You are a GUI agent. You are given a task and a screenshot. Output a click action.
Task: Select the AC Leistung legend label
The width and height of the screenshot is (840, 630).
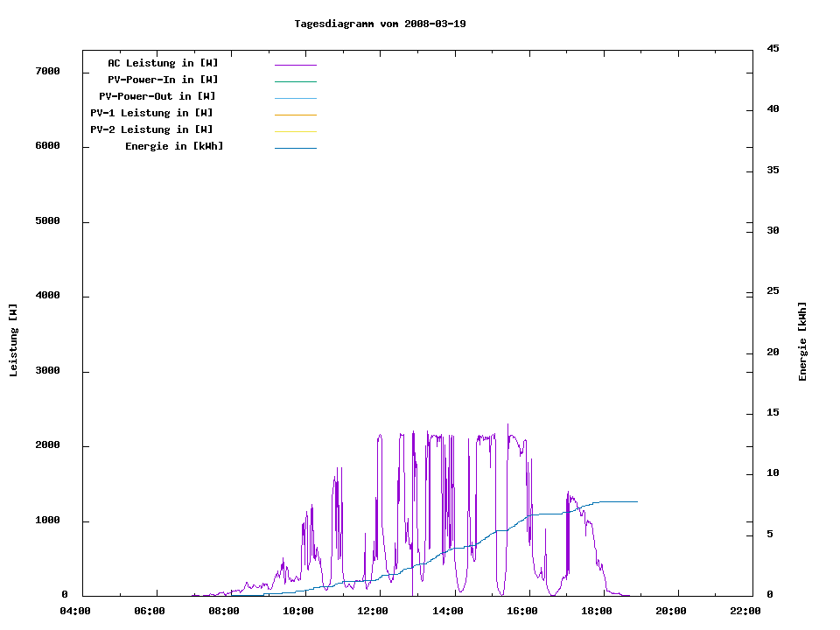(163, 63)
